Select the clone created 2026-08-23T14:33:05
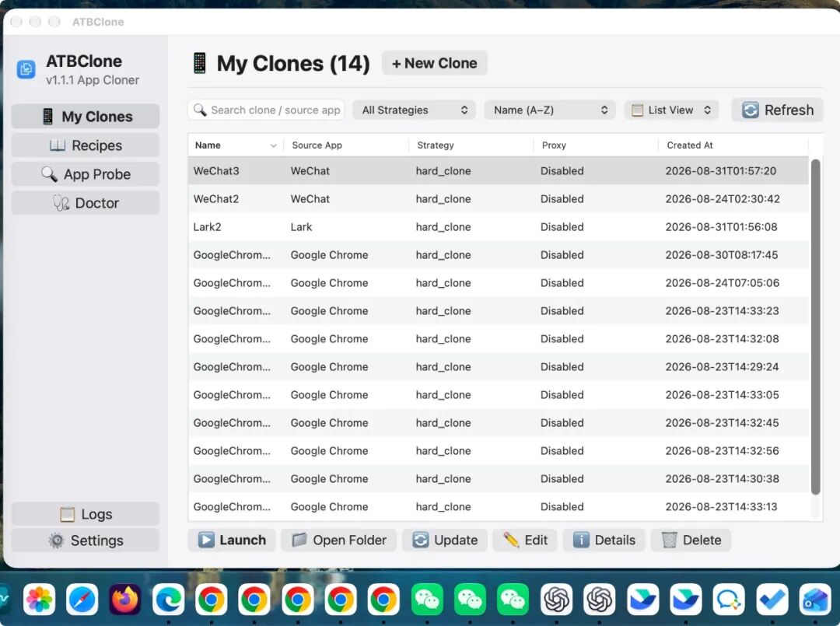Image resolution: width=840 pixels, height=626 pixels. coord(499,395)
